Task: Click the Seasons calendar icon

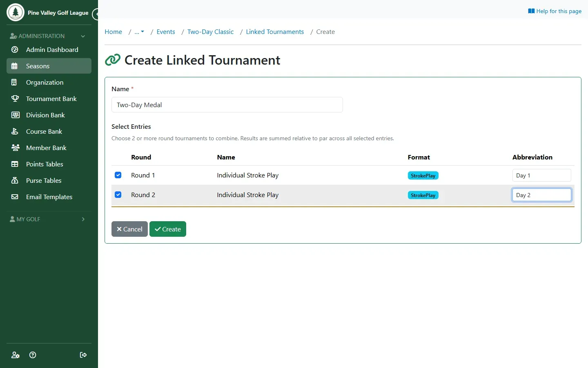Action: (15, 66)
